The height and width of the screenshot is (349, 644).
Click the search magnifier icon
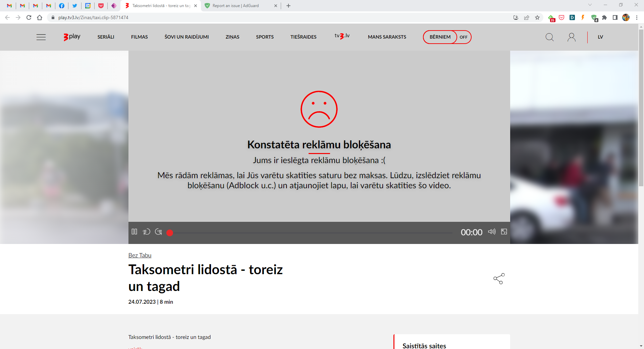tap(549, 37)
